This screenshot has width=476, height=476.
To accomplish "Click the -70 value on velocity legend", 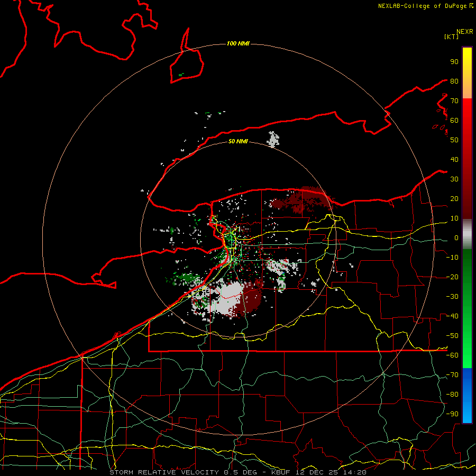I will pos(452,375).
